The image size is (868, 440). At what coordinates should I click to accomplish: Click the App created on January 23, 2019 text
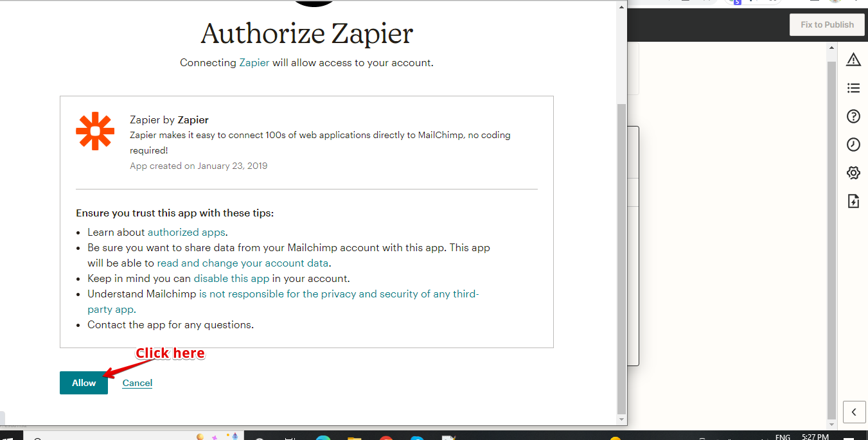point(199,166)
